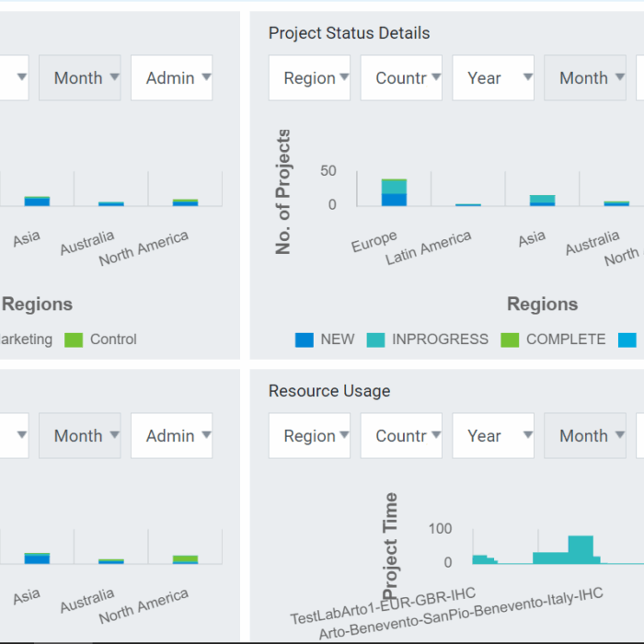644x644 pixels.
Task: Open Month dropdown in Resource Usage panel
Action: (x=585, y=435)
